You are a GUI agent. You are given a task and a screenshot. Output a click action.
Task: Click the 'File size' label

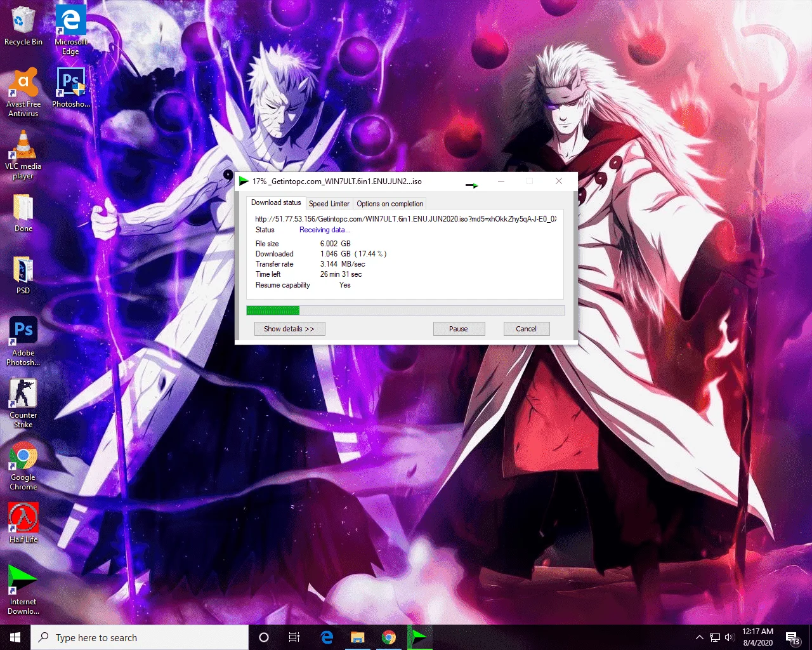267,244
